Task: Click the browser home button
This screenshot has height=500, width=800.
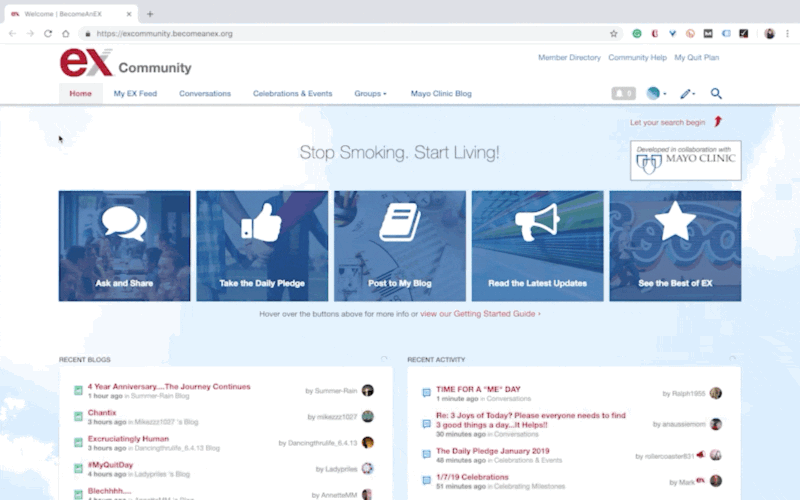Action: click(x=66, y=34)
